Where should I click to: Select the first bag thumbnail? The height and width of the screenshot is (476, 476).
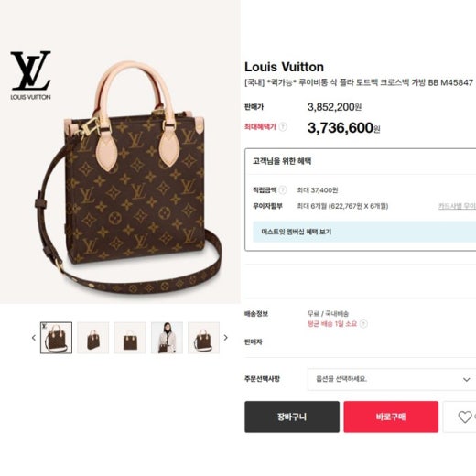(56, 338)
